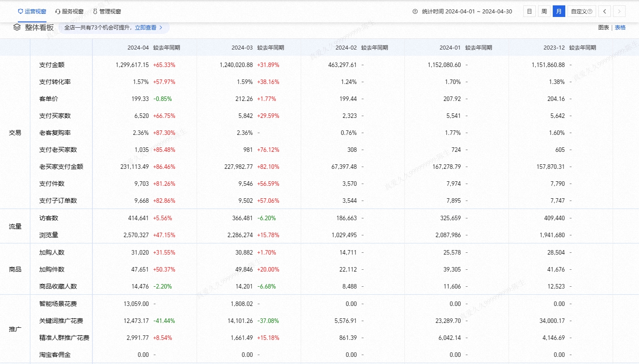Click the person icon beside 管理视窗
639x364 pixels.
point(95,12)
